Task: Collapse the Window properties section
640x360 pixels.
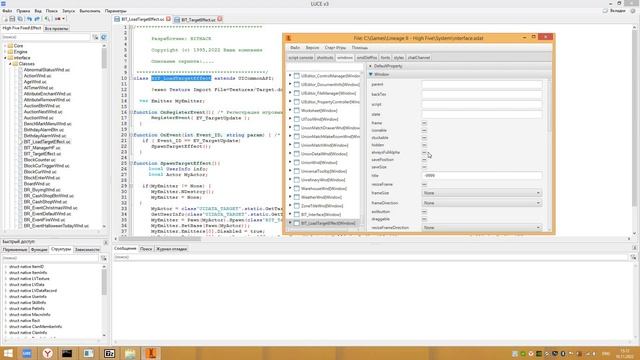Action: pos(371,74)
